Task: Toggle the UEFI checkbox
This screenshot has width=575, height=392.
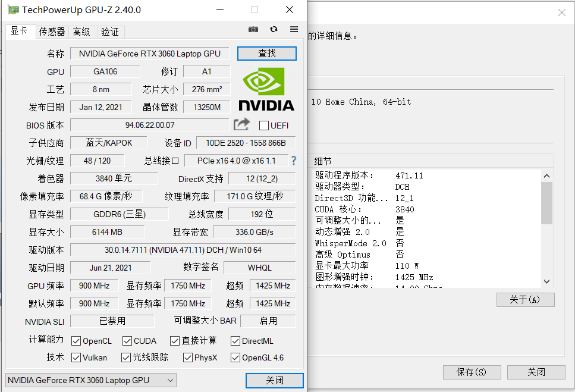Action: [x=263, y=126]
